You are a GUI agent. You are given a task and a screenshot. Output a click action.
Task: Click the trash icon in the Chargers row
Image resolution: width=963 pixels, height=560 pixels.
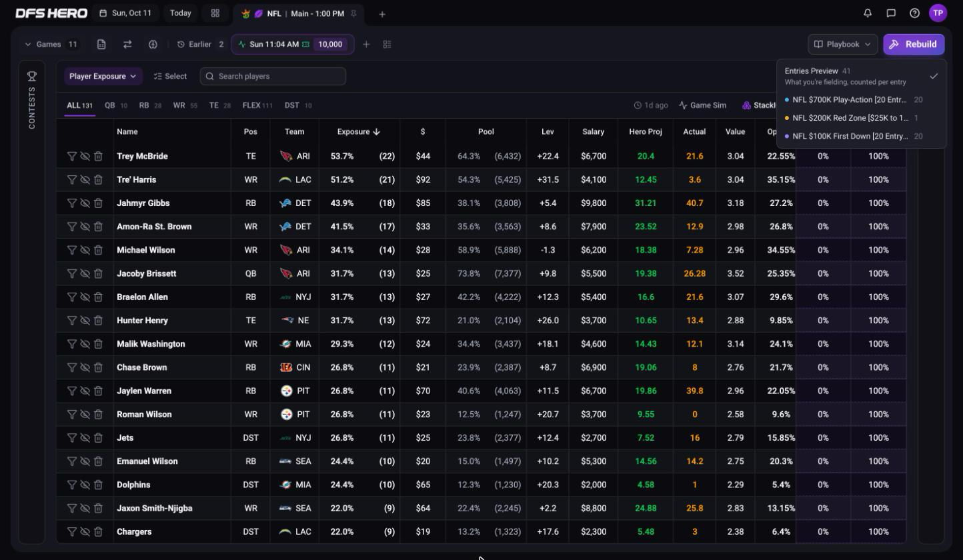(98, 532)
